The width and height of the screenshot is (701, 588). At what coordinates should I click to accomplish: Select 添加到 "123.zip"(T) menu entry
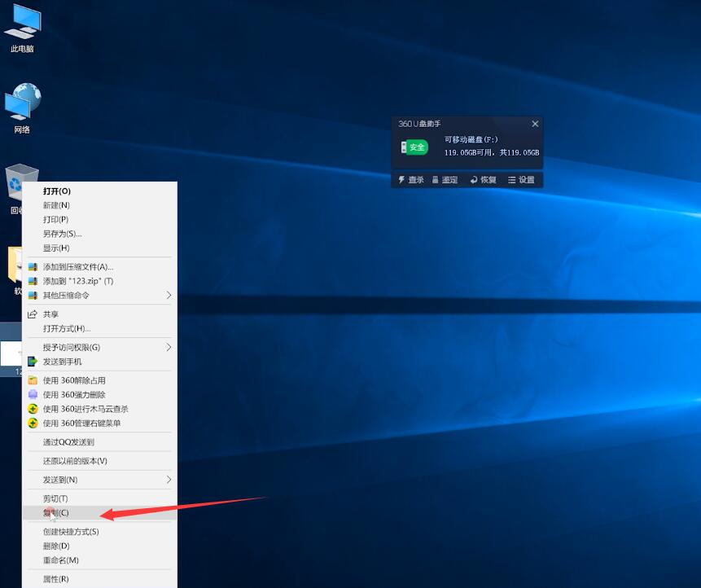99,281
